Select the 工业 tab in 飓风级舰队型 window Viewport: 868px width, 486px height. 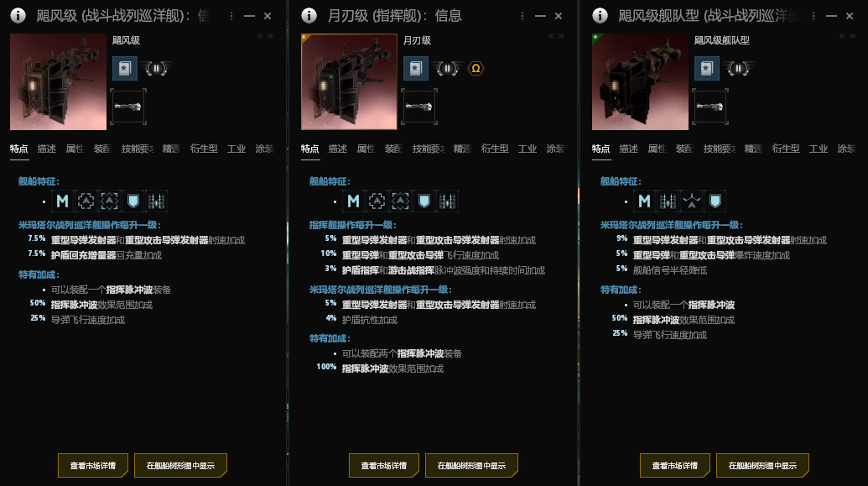coord(819,149)
